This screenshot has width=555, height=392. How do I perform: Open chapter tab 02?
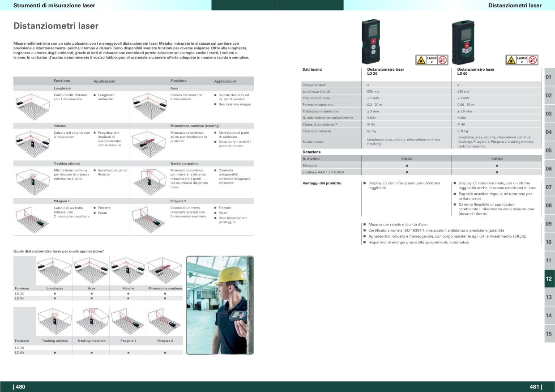[549, 95]
